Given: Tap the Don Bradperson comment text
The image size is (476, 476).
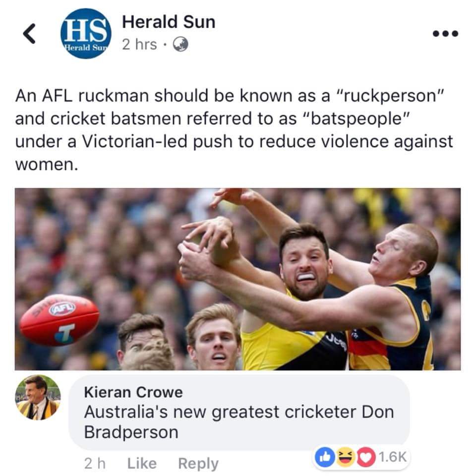Looking at the screenshot, I should coord(239,422).
